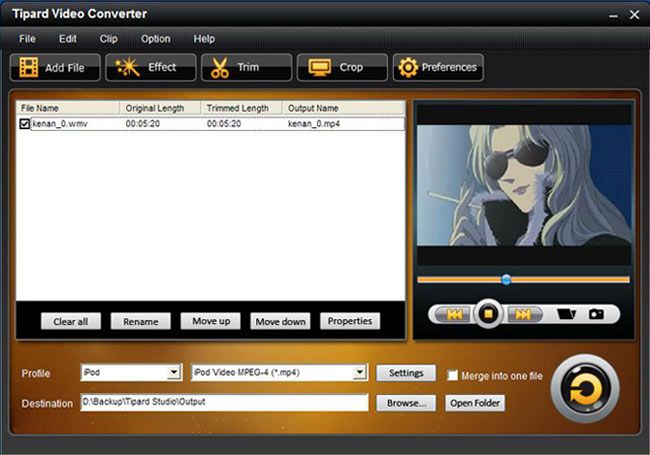Screen dimensions: 650x455
Task: Open Preferences gear icon
Action: [x=408, y=68]
